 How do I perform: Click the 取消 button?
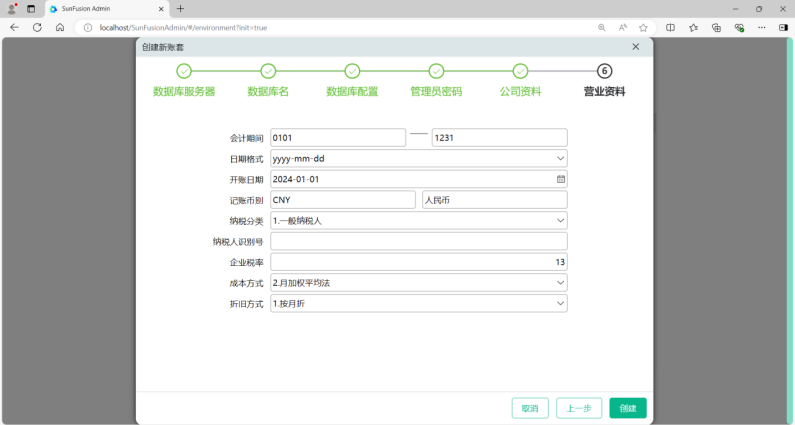point(530,408)
